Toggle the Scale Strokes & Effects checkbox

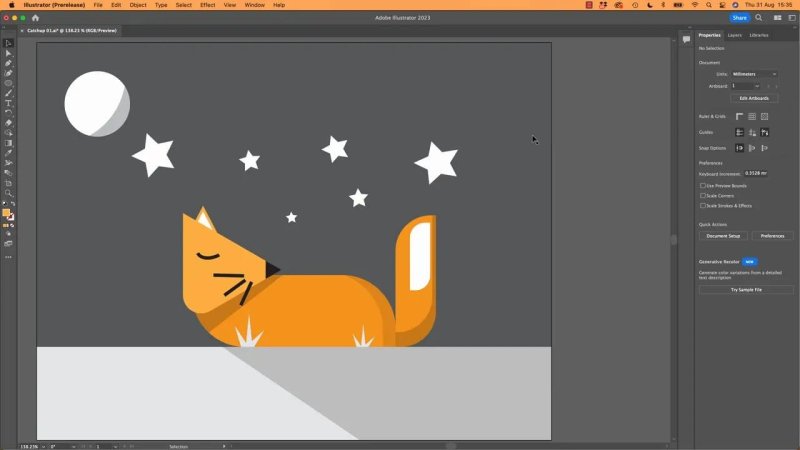(x=703, y=206)
